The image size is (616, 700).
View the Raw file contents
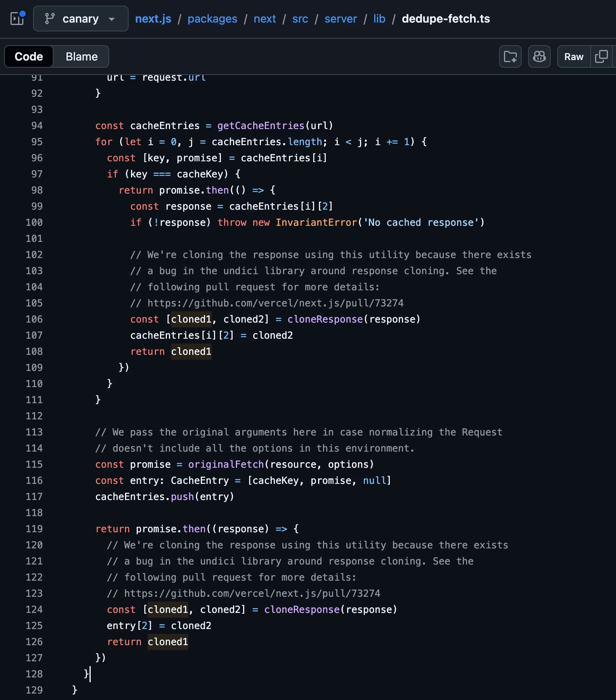pyautogui.click(x=573, y=56)
